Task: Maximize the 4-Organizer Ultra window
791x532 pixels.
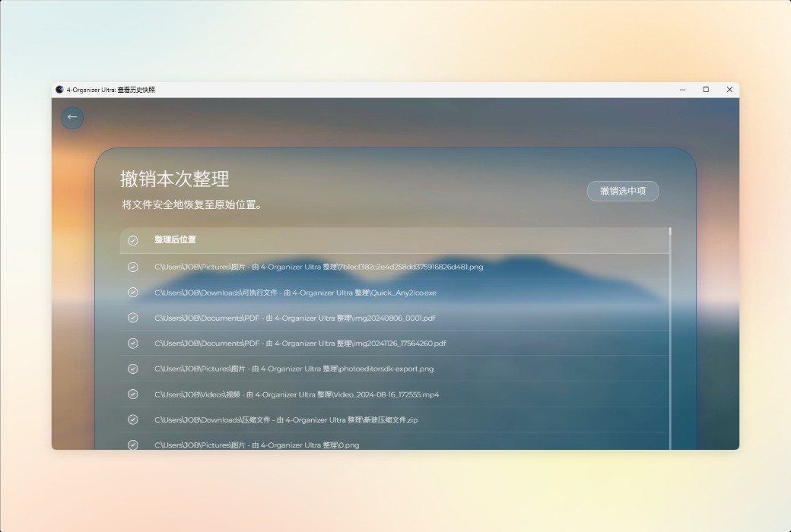Action: tap(706, 90)
